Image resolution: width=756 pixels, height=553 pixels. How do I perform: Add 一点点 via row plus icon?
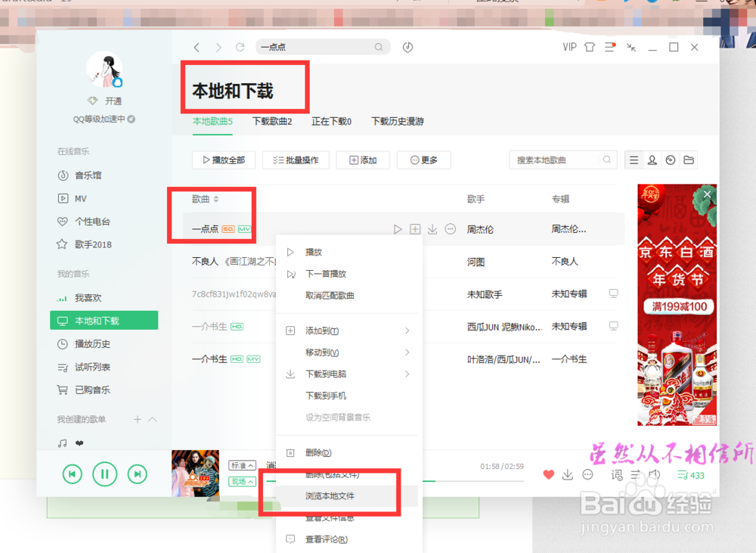[415, 229]
